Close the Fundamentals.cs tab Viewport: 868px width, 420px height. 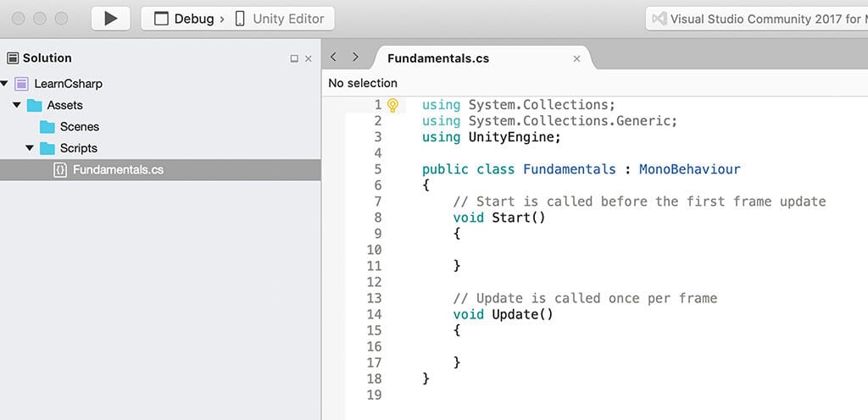coord(577,58)
